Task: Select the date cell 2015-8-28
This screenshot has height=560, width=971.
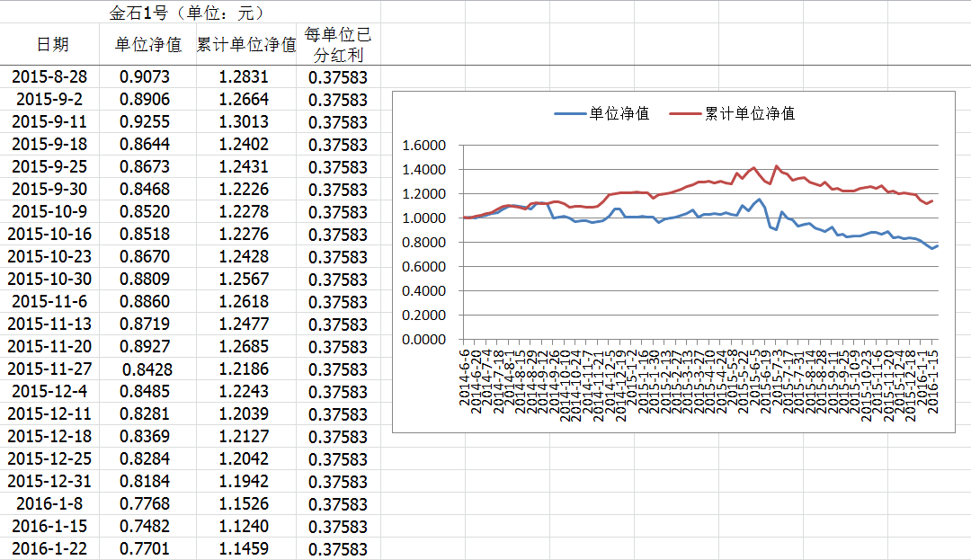Action: click(x=51, y=77)
